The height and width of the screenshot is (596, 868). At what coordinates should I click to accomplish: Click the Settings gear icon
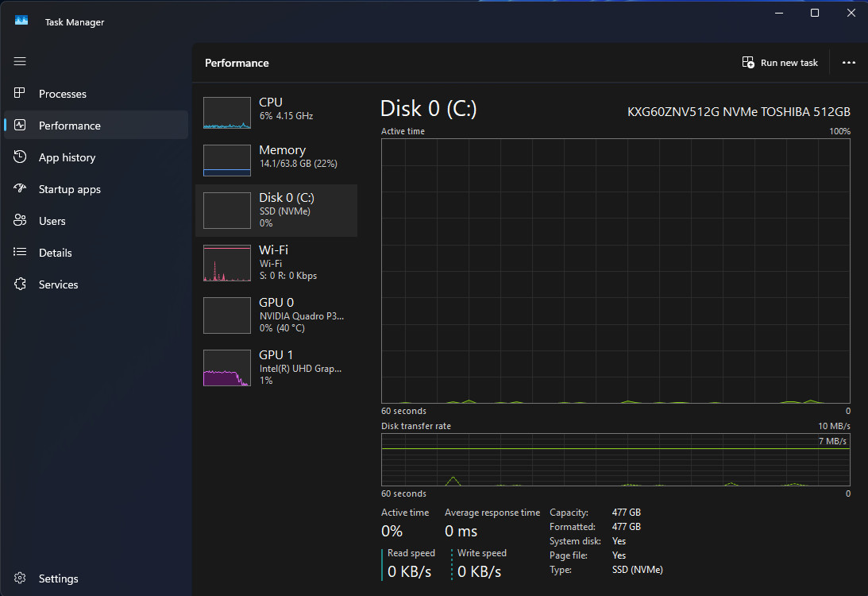click(x=20, y=579)
